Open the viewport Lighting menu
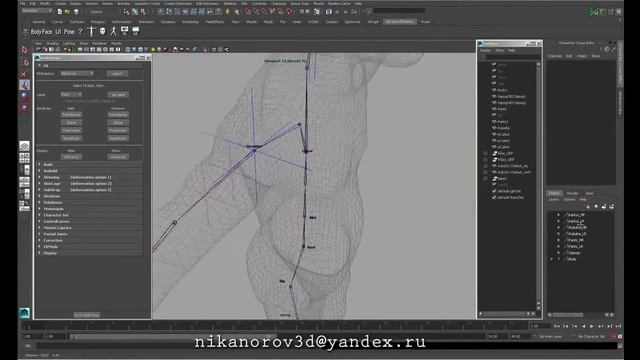This screenshot has width=640, height=360. (69, 43)
